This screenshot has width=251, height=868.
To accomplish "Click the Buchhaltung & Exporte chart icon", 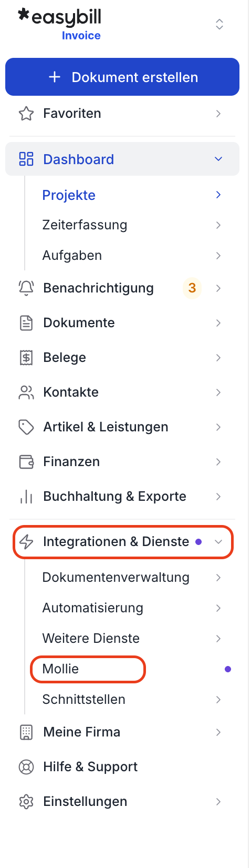I will click(x=26, y=496).
